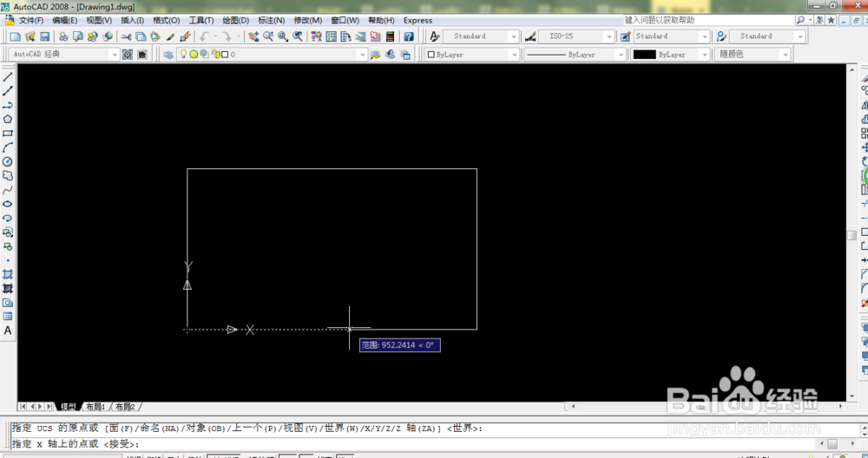Expand the ByLayer linetype dropdown
The width and height of the screenshot is (868, 458).
(x=621, y=55)
